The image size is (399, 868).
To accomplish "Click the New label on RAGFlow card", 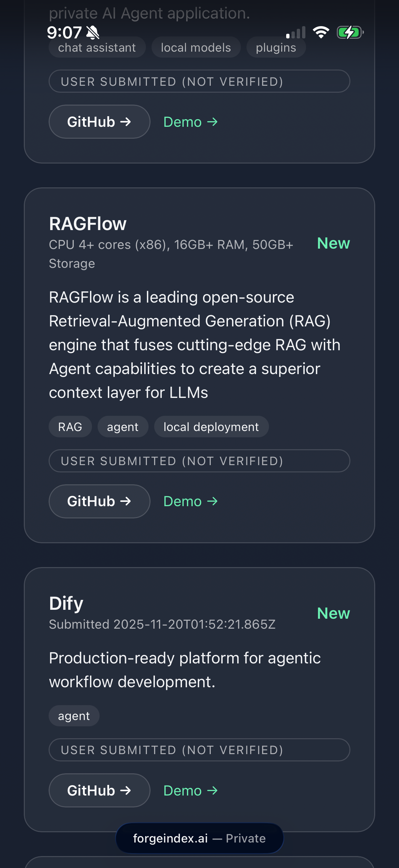I will point(333,243).
